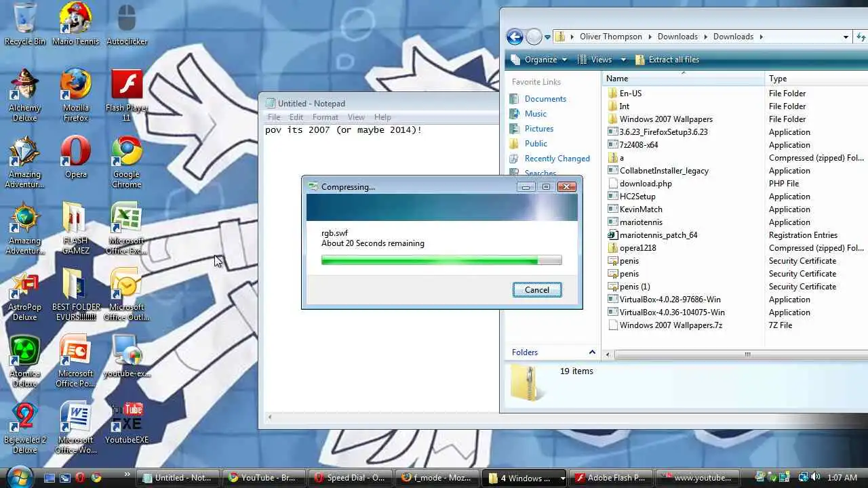Image resolution: width=868 pixels, height=488 pixels.
Task: Open Mario Tennis desktop shortcut
Action: point(76,24)
